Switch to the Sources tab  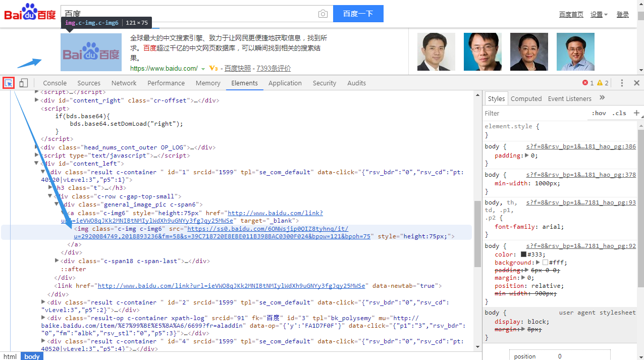click(89, 83)
